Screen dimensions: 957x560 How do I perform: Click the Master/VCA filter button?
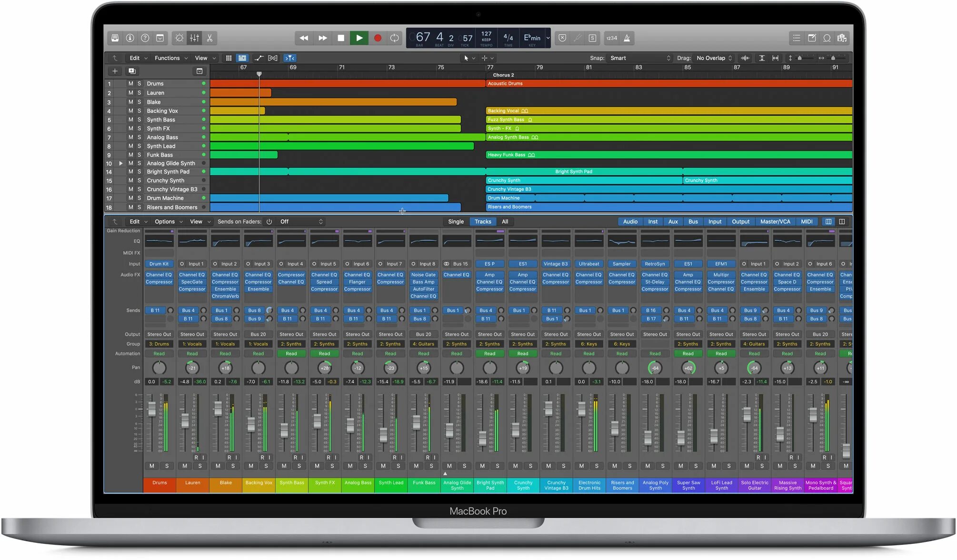pyautogui.click(x=775, y=221)
